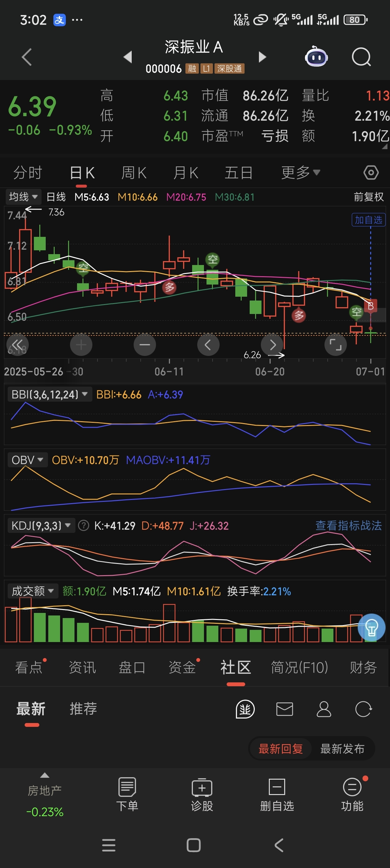Open the robot AI assistant
The width and height of the screenshot is (390, 868).
pyautogui.click(x=316, y=56)
